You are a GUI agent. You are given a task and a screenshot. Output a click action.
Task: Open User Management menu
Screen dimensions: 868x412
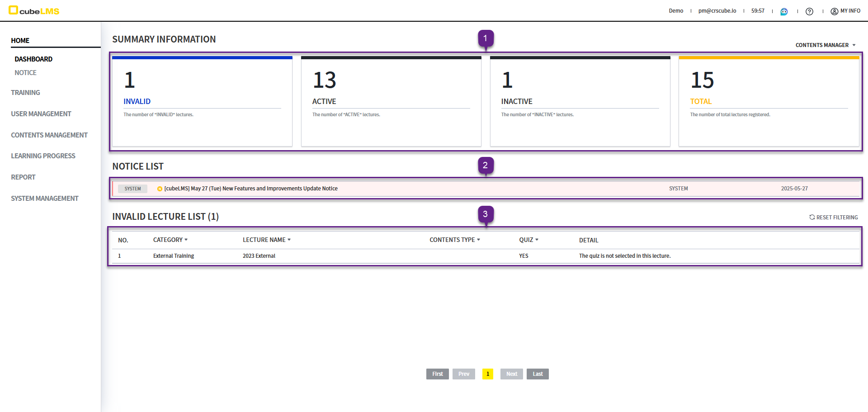click(41, 114)
